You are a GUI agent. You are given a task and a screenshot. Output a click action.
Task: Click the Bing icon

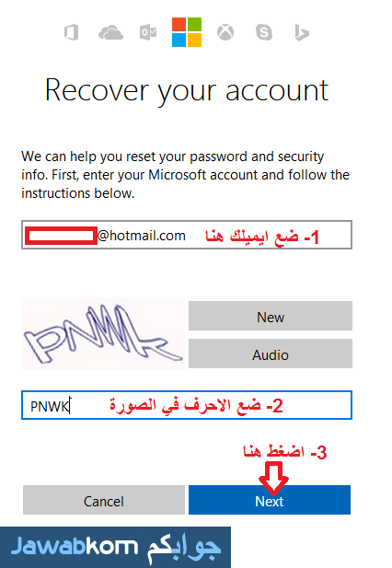[x=302, y=32]
